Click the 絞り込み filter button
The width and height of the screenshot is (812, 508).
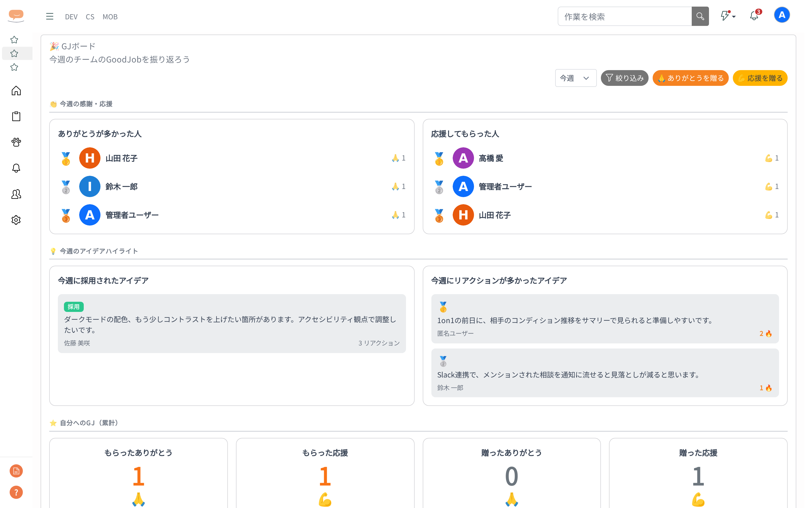[x=624, y=78]
